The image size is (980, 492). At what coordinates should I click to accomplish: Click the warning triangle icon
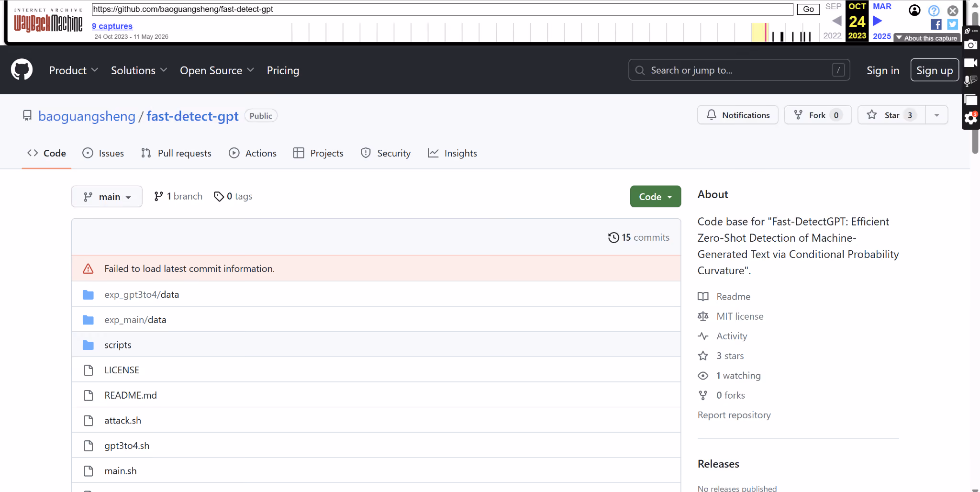(88, 268)
